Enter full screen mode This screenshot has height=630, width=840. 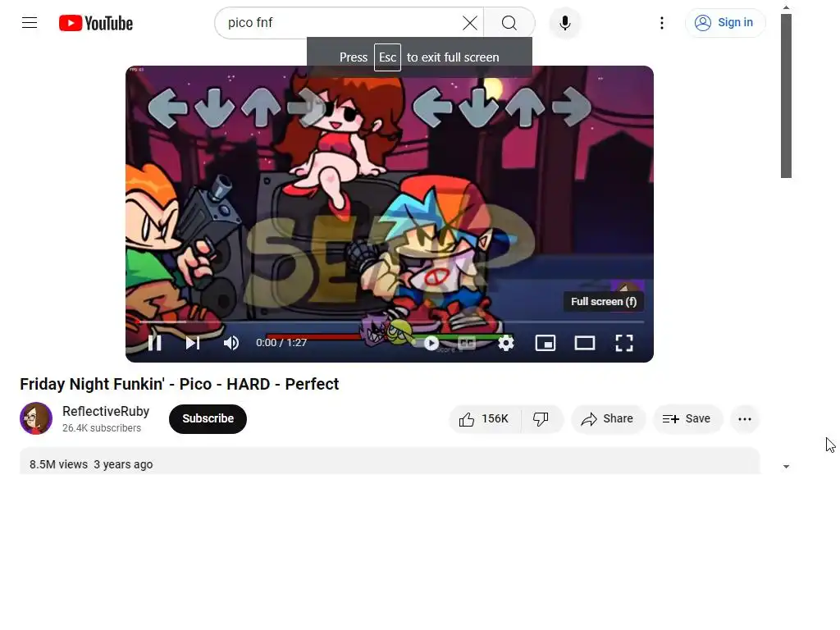click(624, 343)
